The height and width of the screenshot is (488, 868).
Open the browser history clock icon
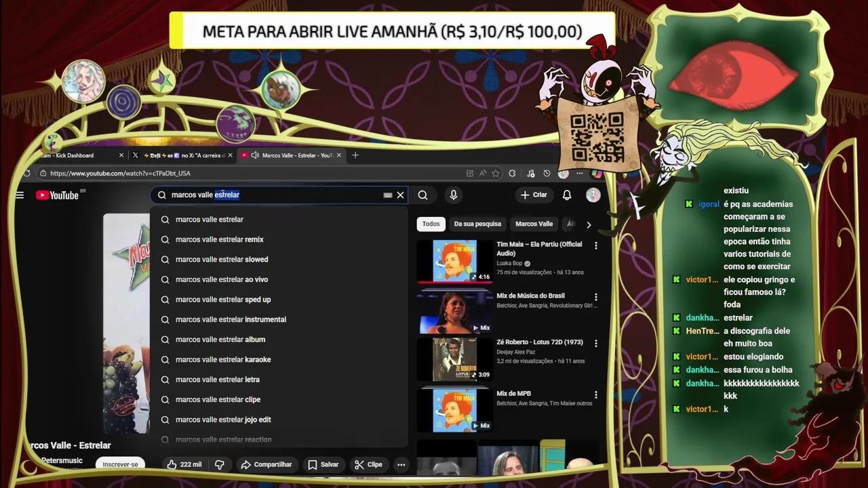tap(547, 174)
